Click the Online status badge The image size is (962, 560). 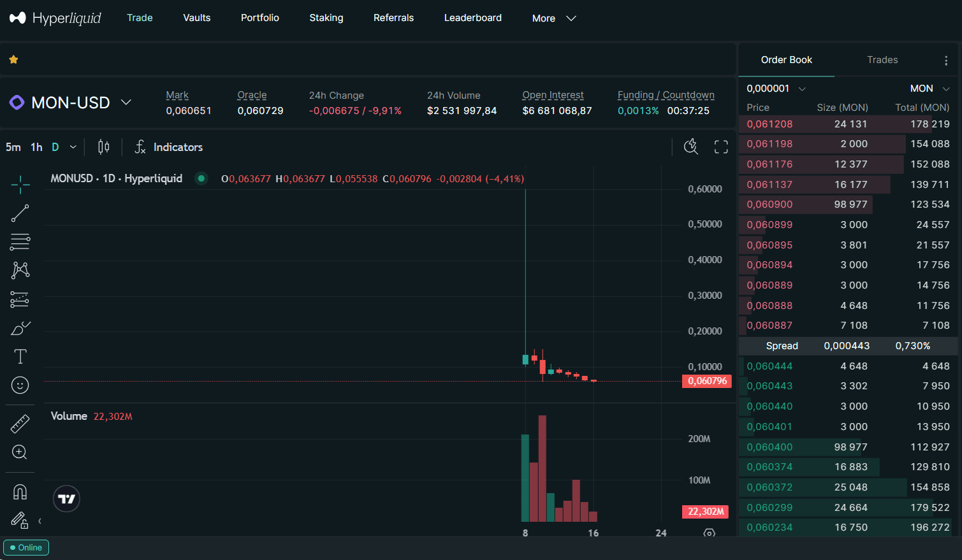coord(26,547)
